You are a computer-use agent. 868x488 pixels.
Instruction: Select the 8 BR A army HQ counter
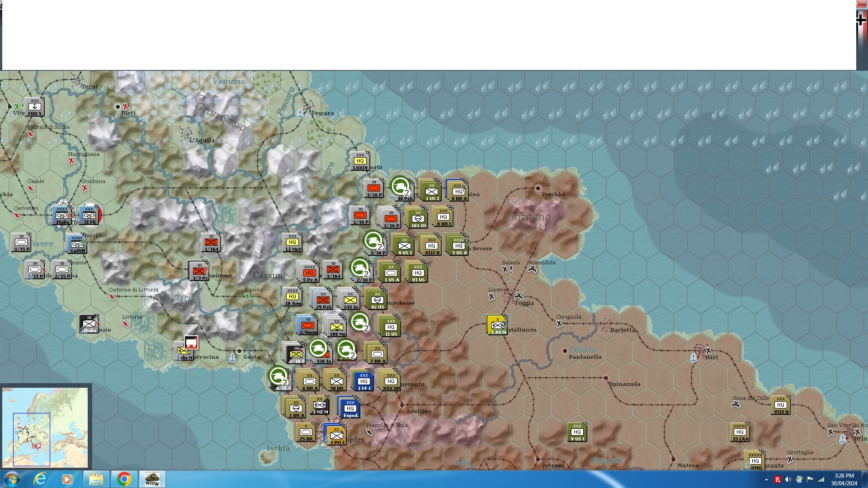[x=458, y=191]
